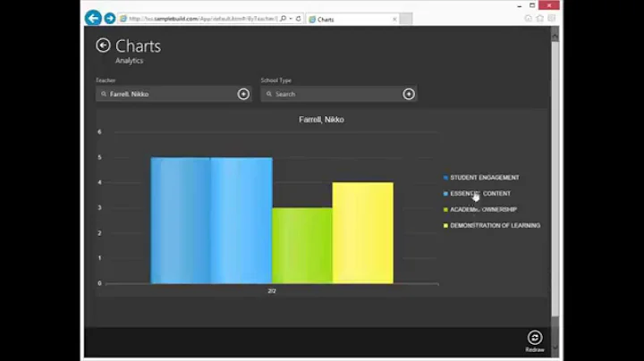Viewport: 644px width, 361px height.
Task: Click the scrollbar up arrow
Action: tap(555, 37)
